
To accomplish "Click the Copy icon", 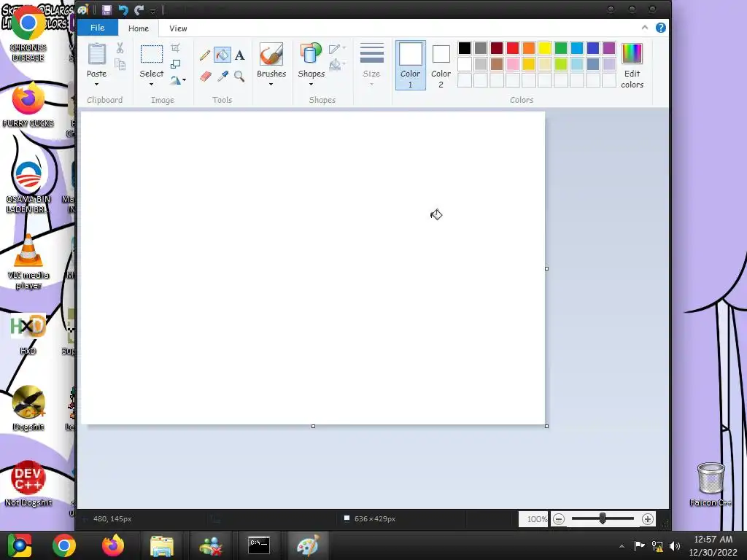I will 120,64.
